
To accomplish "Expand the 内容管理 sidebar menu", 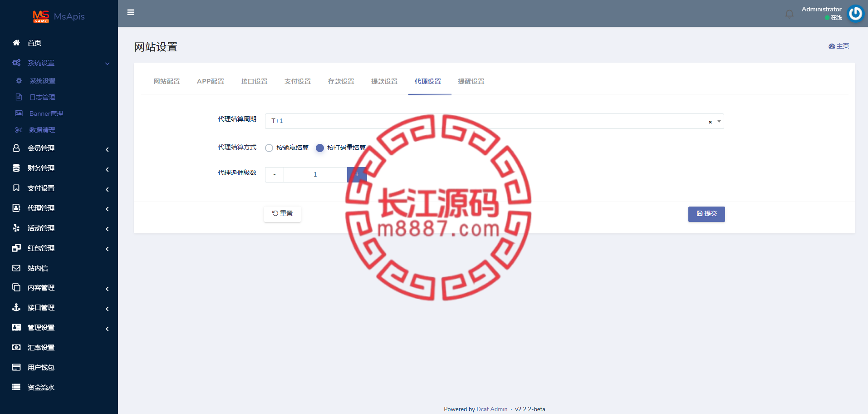I will pos(108,289).
